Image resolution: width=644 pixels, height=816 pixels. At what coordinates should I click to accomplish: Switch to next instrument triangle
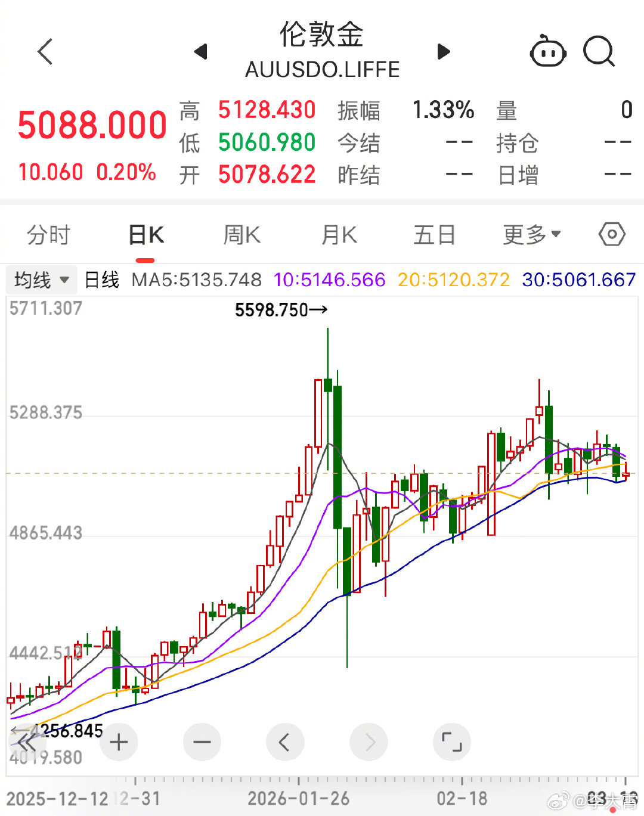[444, 52]
